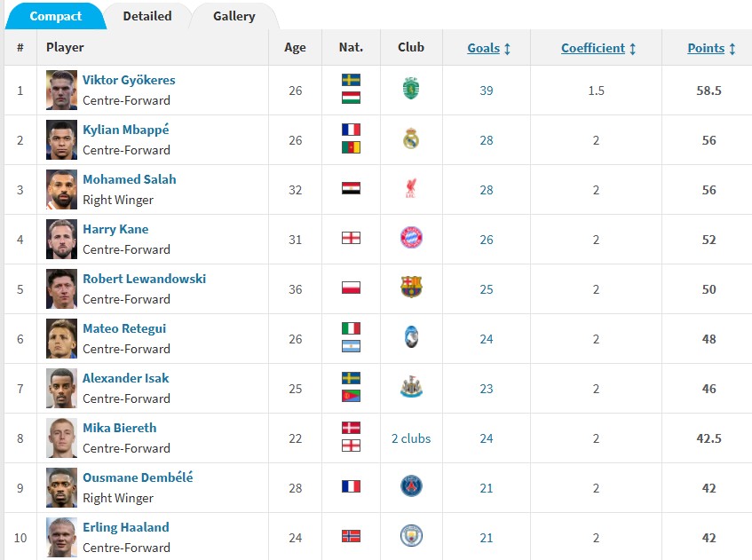The width and height of the screenshot is (752, 560).
Task: Open Newcastle United crest icon
Action: [411, 387]
